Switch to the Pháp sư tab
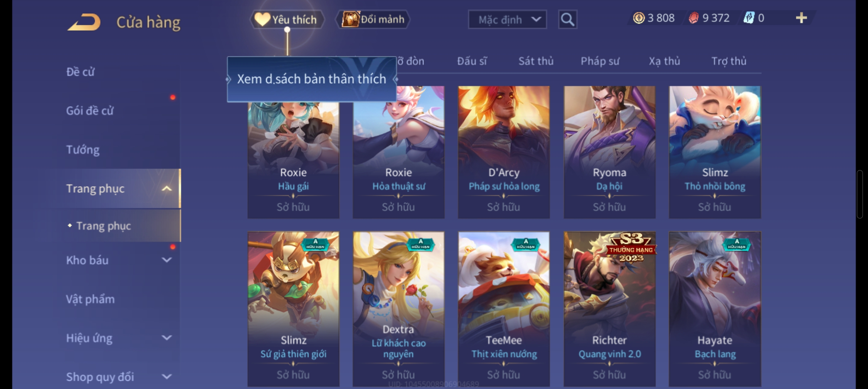 [600, 61]
